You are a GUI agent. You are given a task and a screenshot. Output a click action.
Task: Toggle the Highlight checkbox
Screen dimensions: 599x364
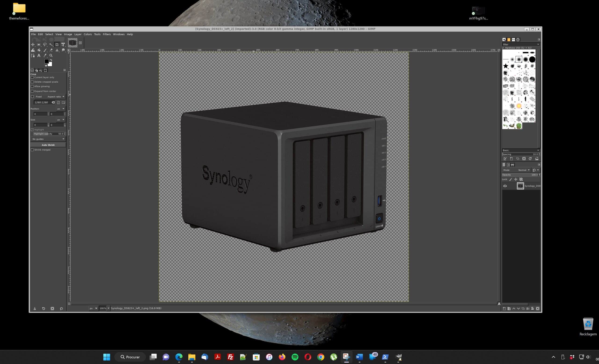(x=32, y=130)
